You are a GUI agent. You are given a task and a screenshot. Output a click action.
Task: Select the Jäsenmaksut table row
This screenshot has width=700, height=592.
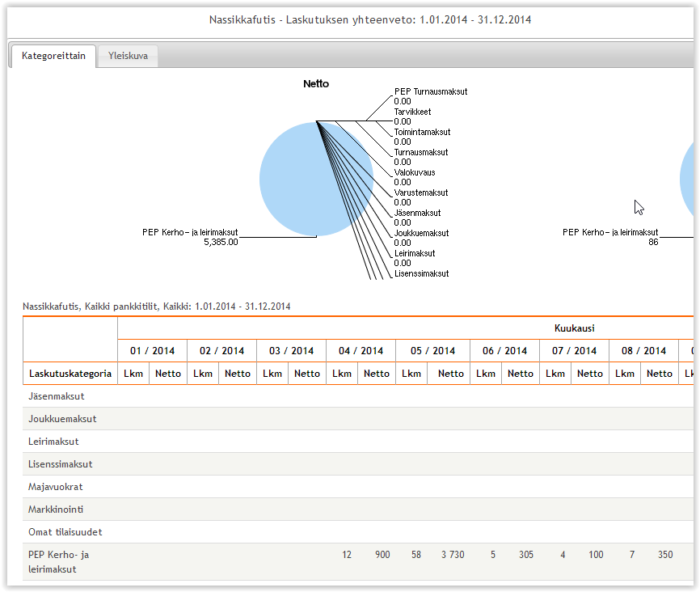358,396
